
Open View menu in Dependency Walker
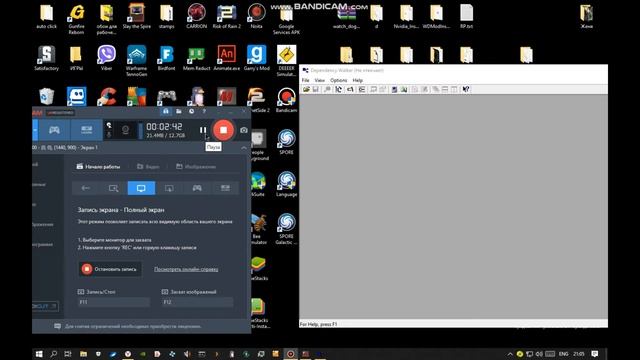click(320, 80)
